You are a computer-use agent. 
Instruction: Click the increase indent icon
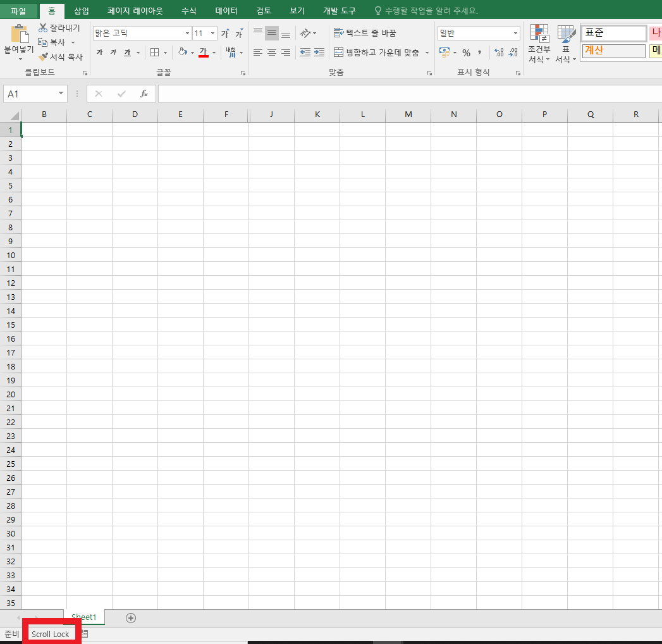tap(319, 53)
